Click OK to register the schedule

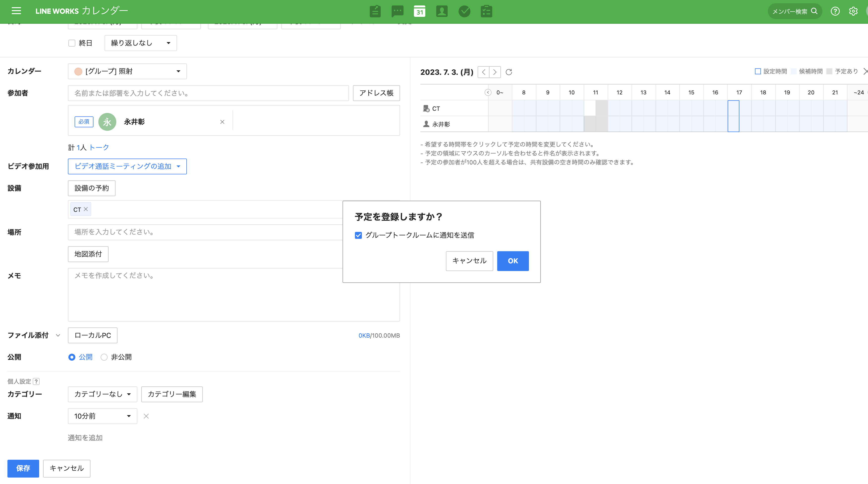pos(513,261)
